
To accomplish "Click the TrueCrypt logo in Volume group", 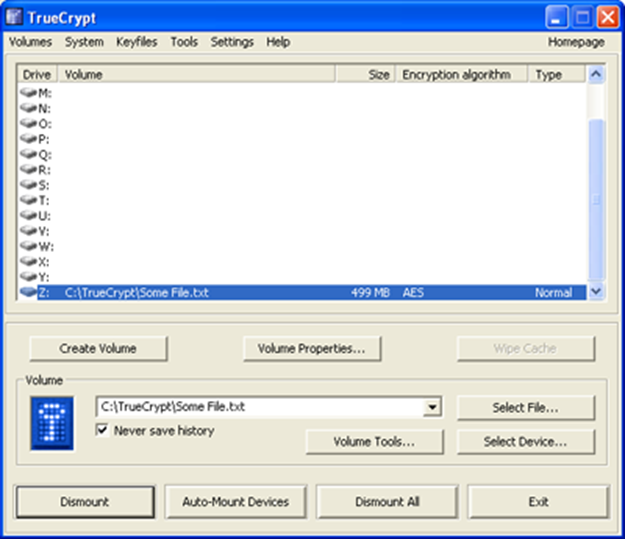I will (52, 423).
